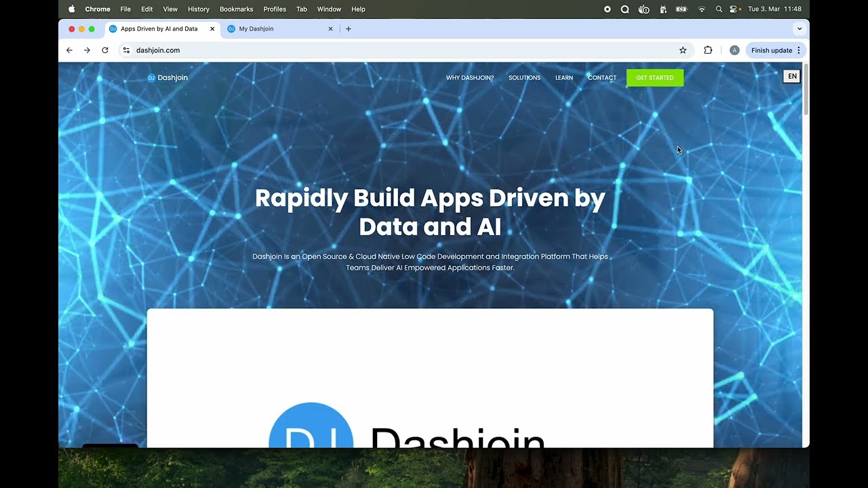Open a new tab with the plus icon
Viewport: 868px width, 488px height.
349,29
